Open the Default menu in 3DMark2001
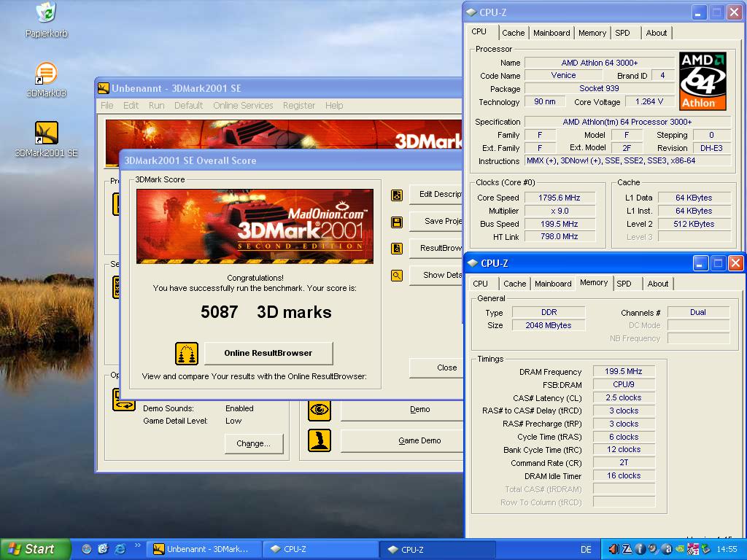This screenshot has height=560, width=747. (188, 106)
